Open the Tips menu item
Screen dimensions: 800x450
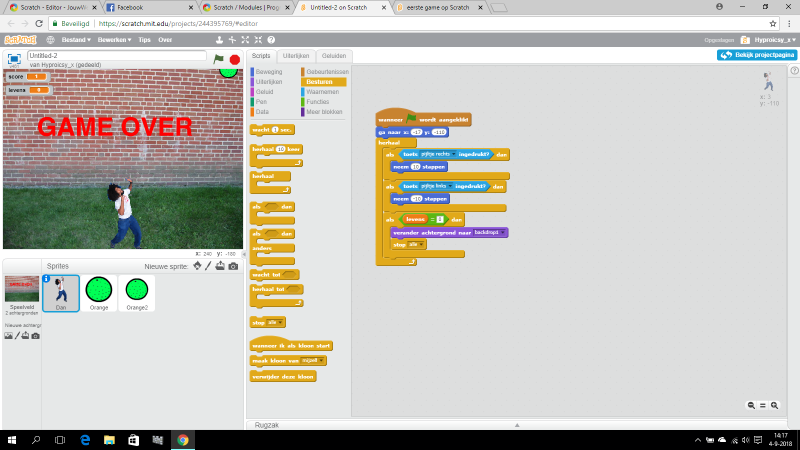click(x=144, y=40)
